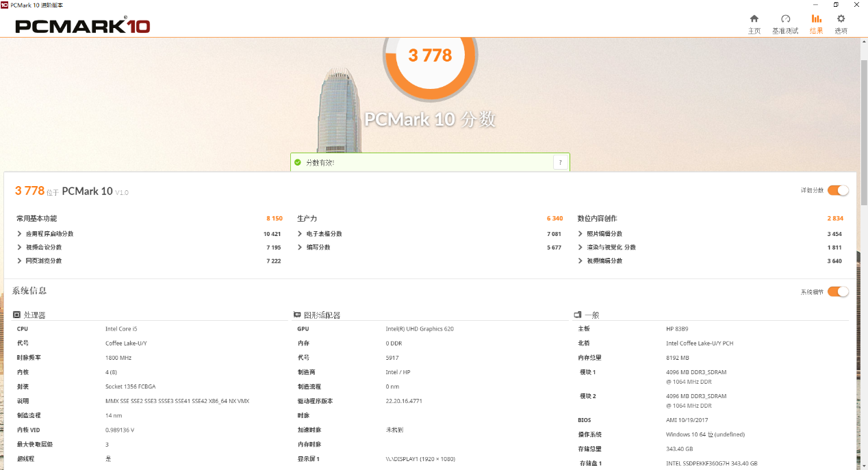Click the 7 081 spreadsheet score value

(x=554, y=234)
